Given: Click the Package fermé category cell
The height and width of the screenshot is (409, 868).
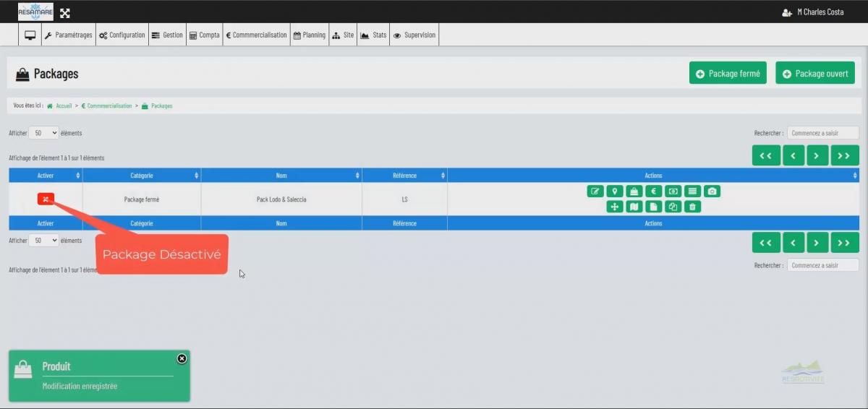Looking at the screenshot, I should (x=142, y=199).
